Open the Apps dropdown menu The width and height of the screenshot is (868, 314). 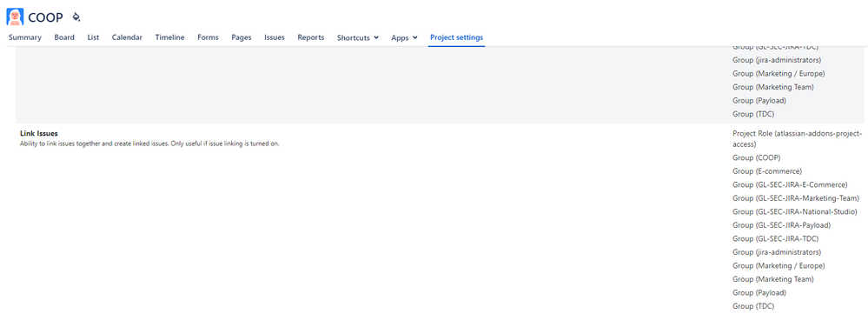pos(404,37)
